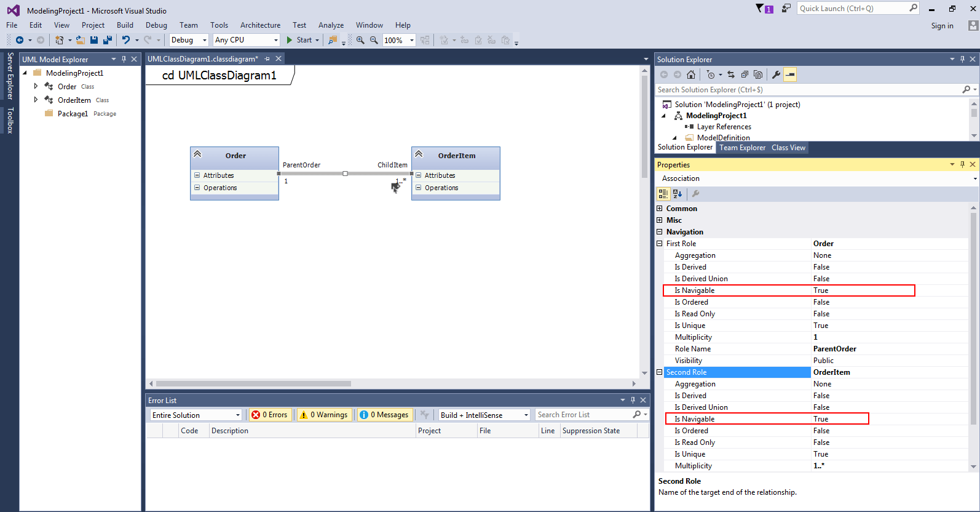Viewport: 980px width, 512px height.
Task: Click Collapse All icon in Solution Explorer
Action: [745, 74]
